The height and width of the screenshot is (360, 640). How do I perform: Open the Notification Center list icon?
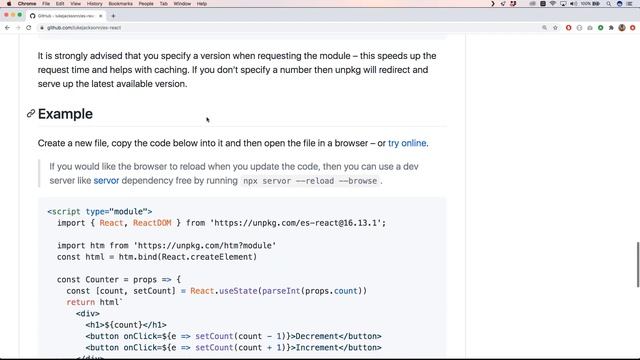pos(629,4)
